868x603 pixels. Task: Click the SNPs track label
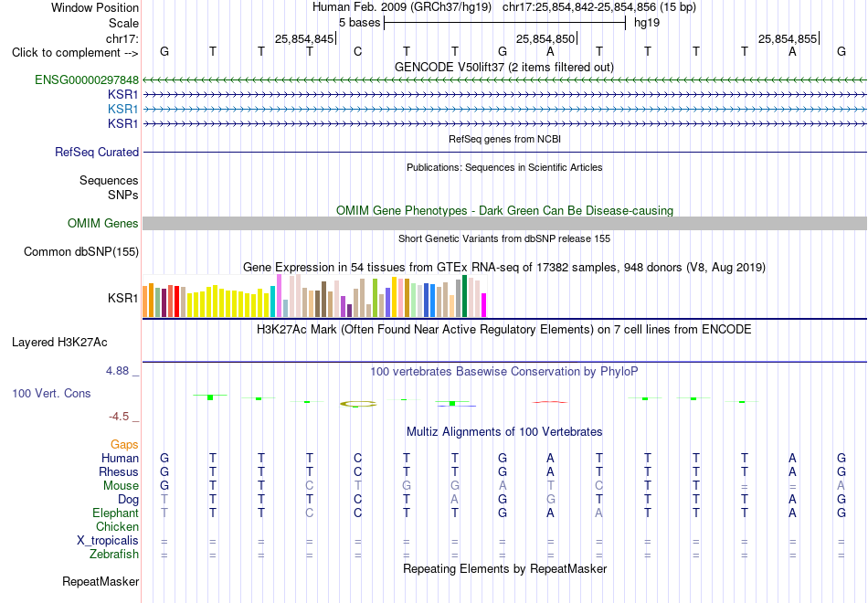point(123,195)
